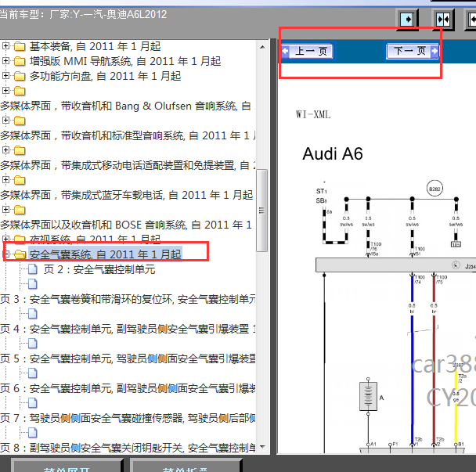
Task: Click the document icon for 页 5 entry
Action: (x=33, y=344)
